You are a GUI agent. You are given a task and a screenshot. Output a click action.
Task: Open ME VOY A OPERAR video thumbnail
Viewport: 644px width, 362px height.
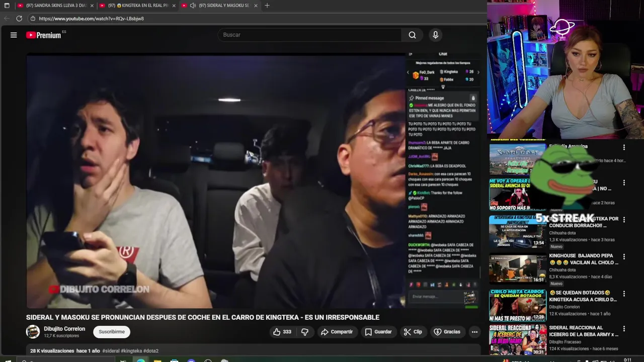tap(517, 194)
